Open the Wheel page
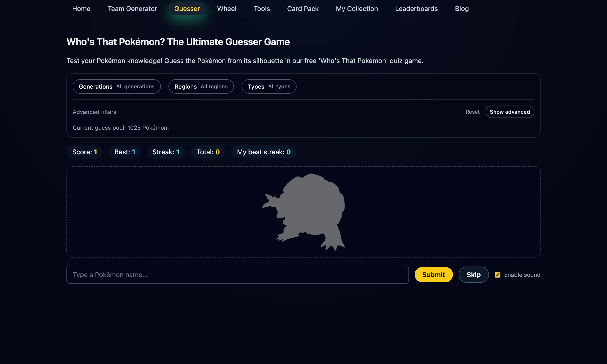The image size is (607, 364). tap(227, 9)
